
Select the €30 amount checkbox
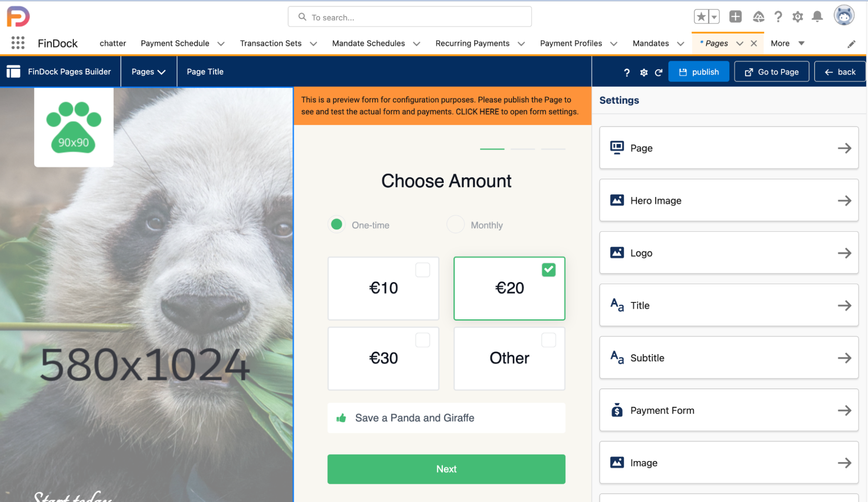pos(422,339)
